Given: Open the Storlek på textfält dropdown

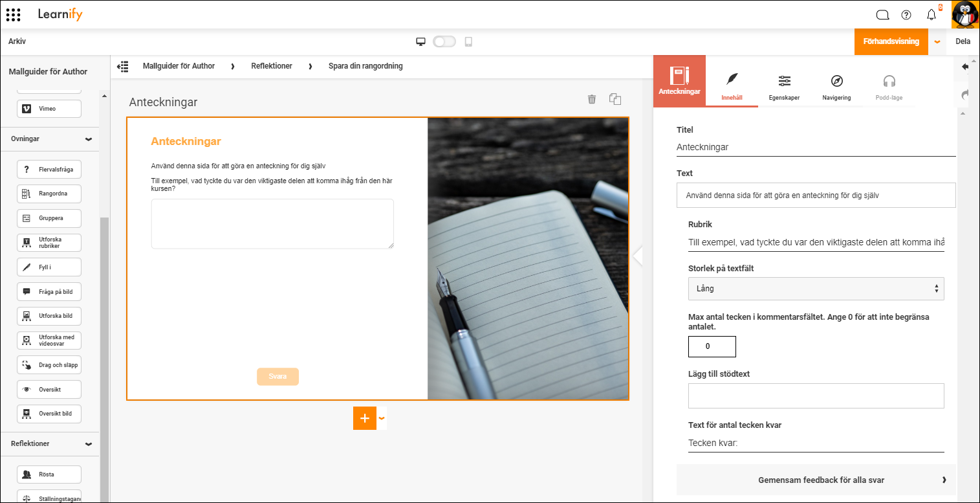Looking at the screenshot, I should [816, 289].
